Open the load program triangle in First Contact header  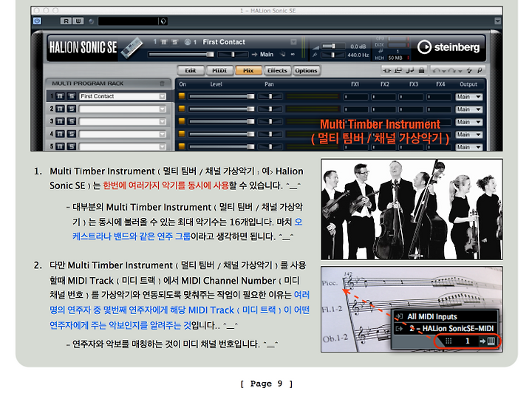[x=293, y=42]
